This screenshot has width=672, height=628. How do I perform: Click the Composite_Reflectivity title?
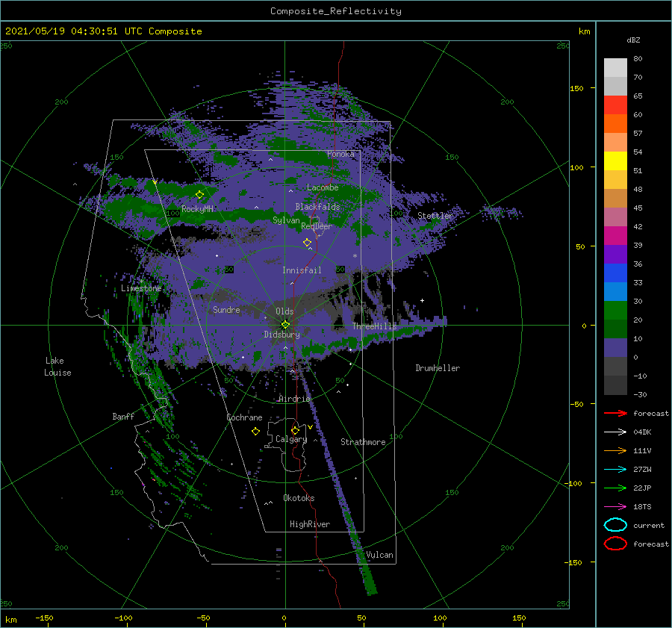336,11
